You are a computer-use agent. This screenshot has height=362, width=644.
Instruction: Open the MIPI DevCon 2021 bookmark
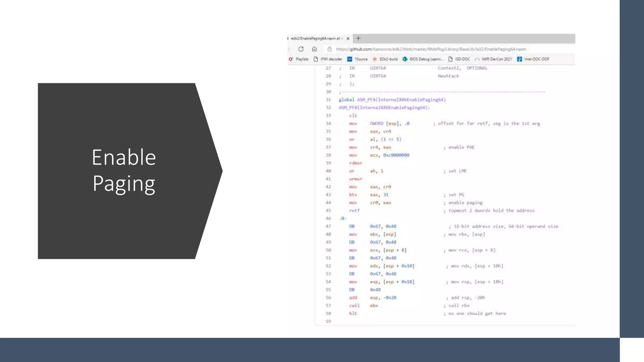[x=493, y=59]
